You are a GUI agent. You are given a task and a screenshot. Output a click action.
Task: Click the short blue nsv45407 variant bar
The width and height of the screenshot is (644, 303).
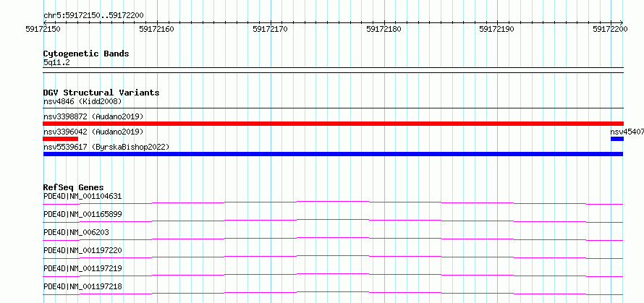coord(617,139)
